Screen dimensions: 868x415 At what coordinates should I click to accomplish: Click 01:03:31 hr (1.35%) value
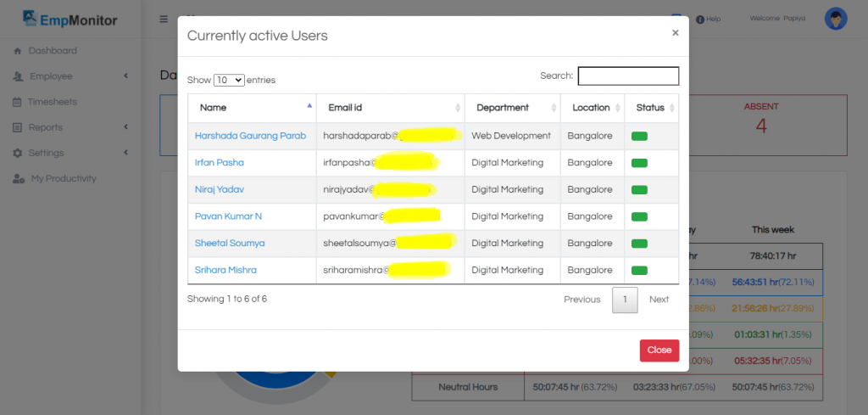coord(773,334)
